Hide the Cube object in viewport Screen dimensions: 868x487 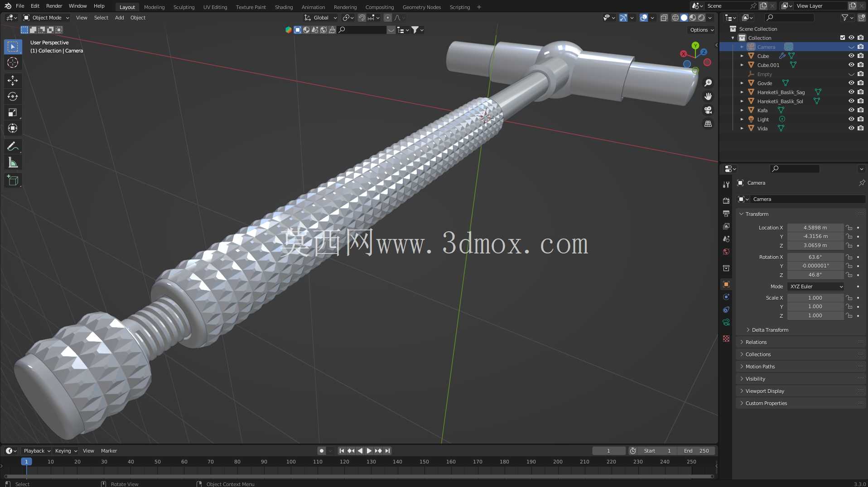(x=851, y=56)
